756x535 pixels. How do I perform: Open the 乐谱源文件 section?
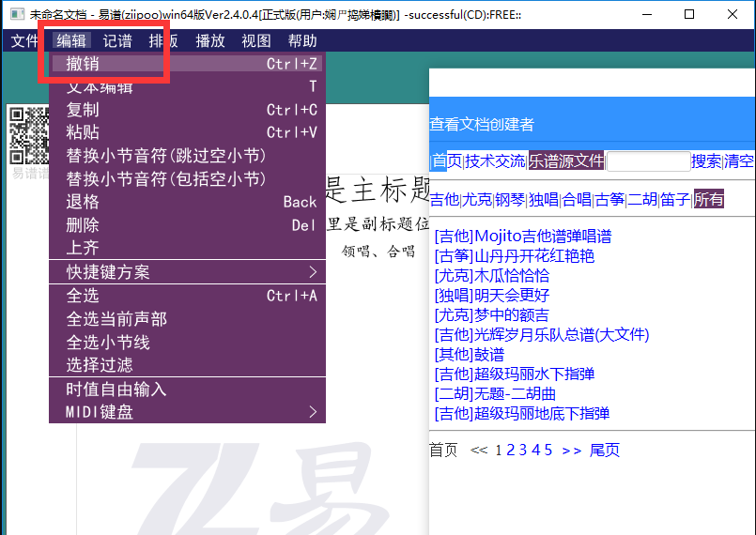tap(566, 160)
